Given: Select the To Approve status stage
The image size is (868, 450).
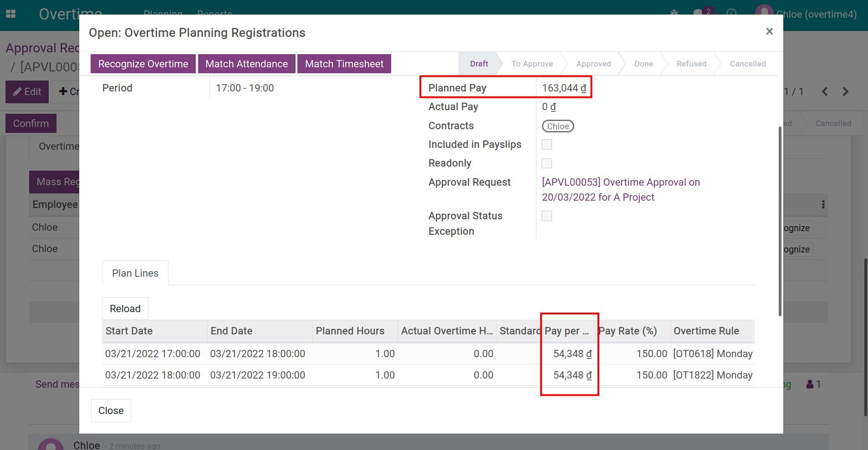Looking at the screenshot, I should coord(531,64).
